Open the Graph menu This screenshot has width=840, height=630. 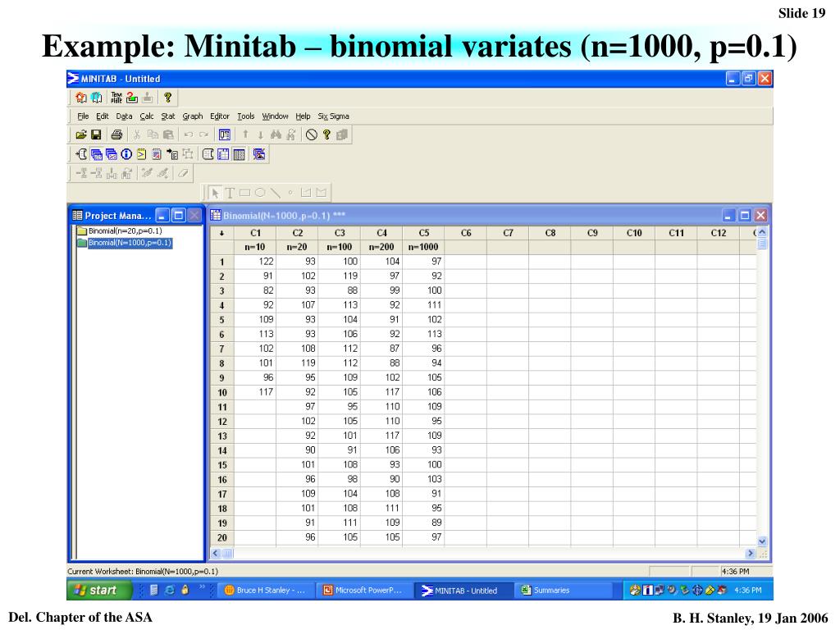point(192,116)
